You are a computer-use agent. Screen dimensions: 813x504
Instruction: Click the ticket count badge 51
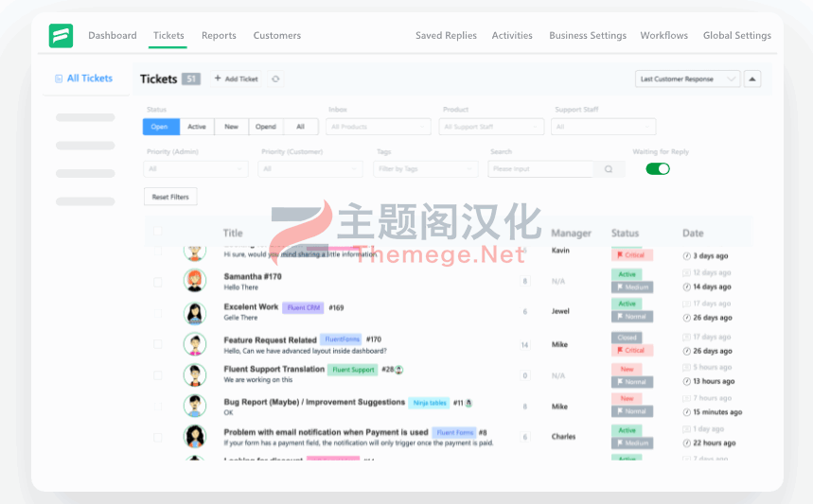coord(191,78)
